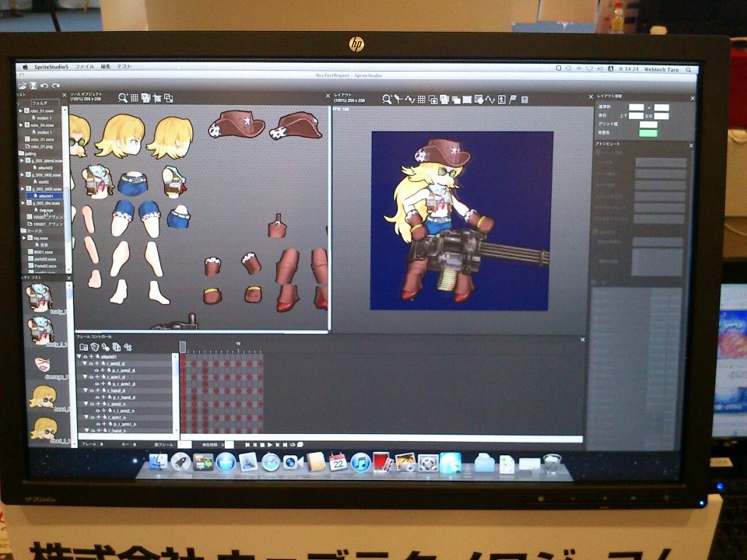
Task: Undo the last action
Action: tap(44, 86)
